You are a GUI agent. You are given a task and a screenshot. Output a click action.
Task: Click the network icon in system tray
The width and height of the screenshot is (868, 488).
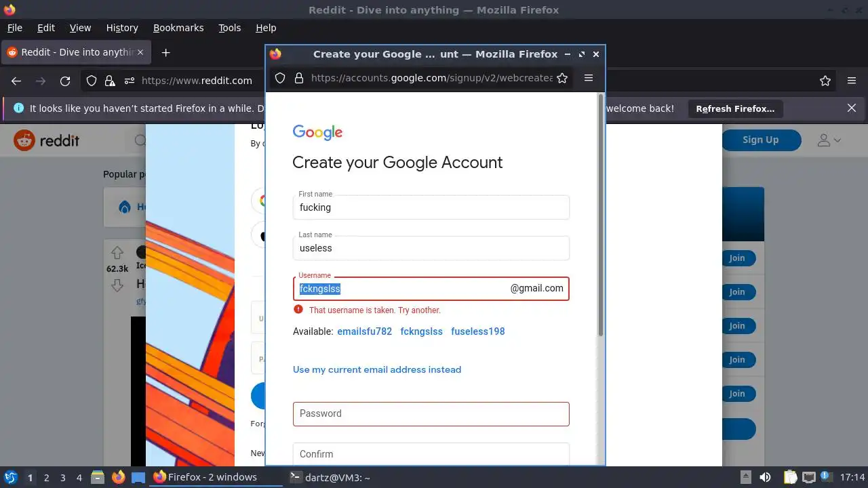pos(808,477)
